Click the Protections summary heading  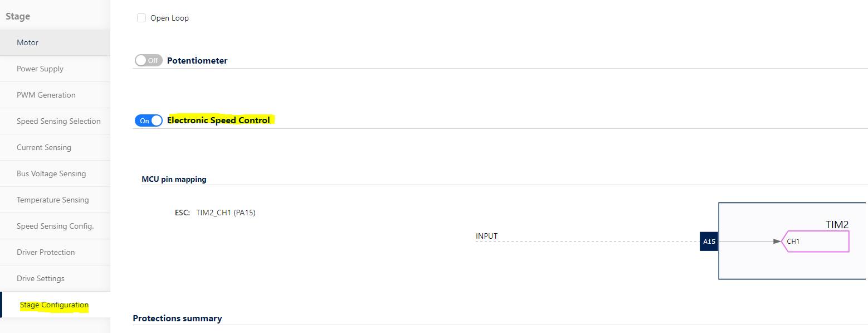click(x=177, y=318)
